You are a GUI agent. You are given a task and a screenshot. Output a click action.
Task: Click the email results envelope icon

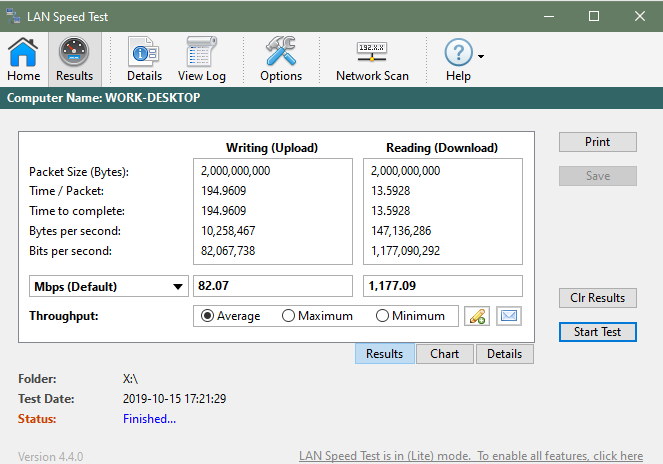[x=509, y=316]
